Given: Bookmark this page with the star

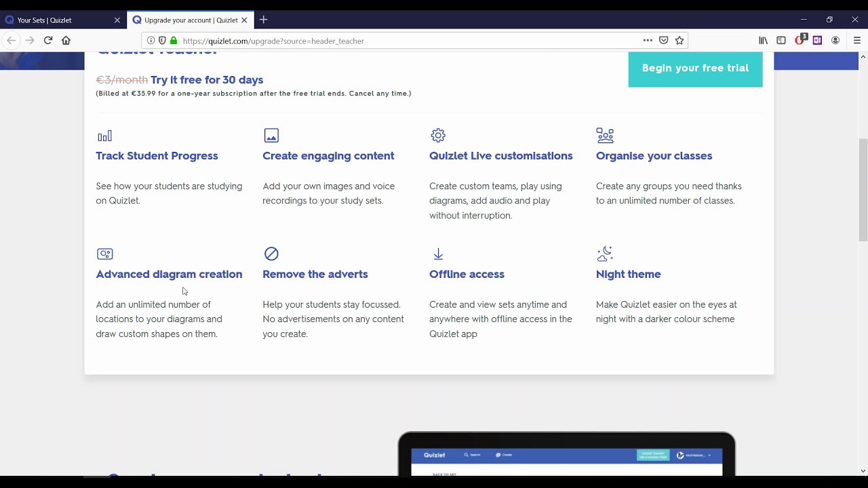Looking at the screenshot, I should coord(679,41).
